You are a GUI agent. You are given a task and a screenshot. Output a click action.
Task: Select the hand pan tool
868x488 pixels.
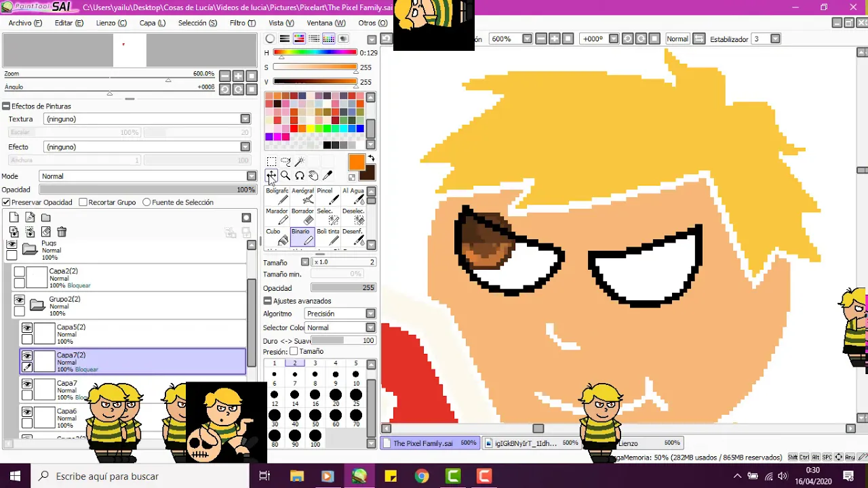coord(313,176)
